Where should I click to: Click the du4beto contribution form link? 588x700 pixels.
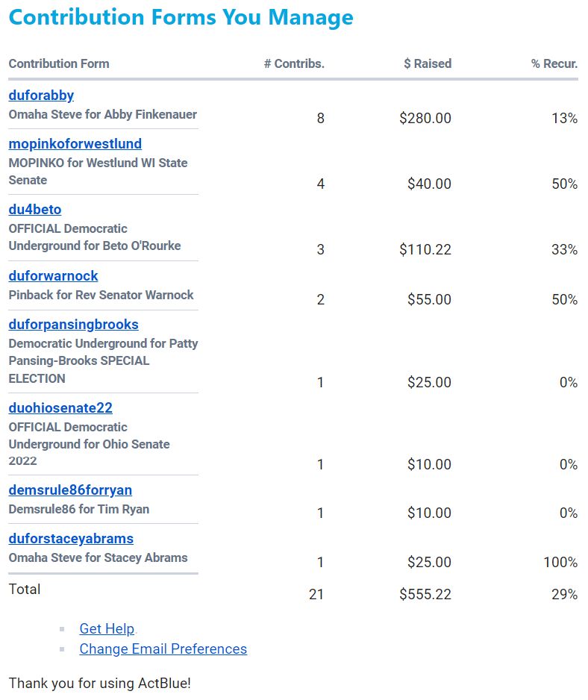35,210
